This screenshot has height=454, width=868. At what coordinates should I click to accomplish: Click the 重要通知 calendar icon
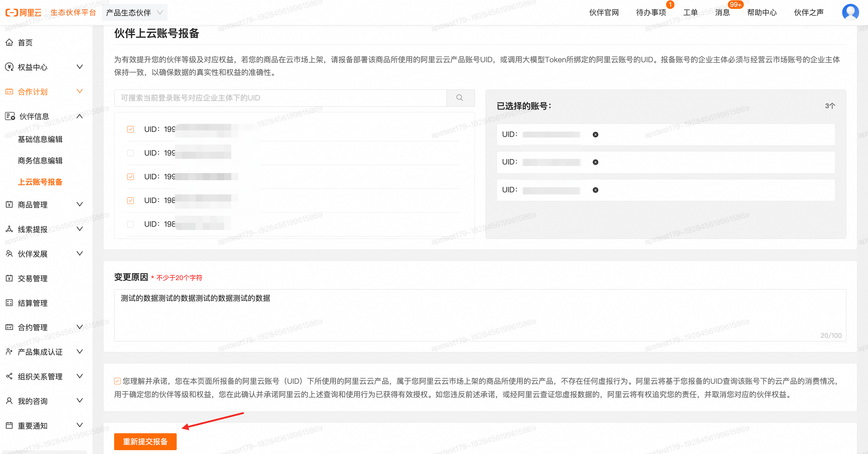[x=9, y=425]
